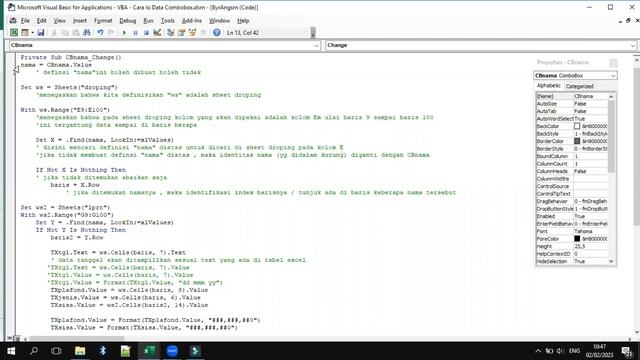The height and width of the screenshot is (360, 640).
Task: Open File Explorer from the taskbar
Action: (80, 351)
